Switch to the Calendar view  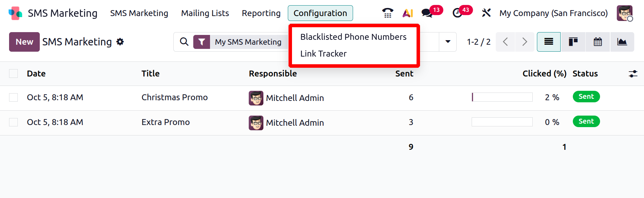(598, 42)
